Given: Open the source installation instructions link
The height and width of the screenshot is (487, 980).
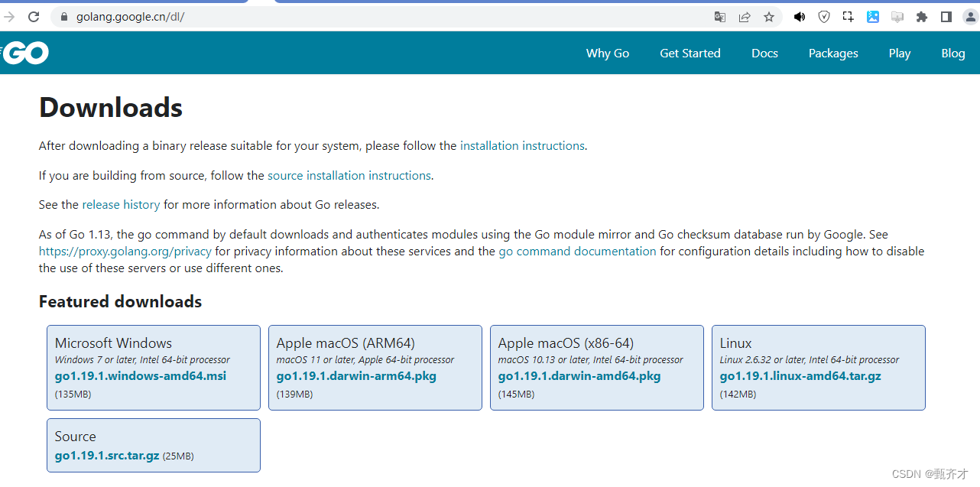Looking at the screenshot, I should [349, 175].
